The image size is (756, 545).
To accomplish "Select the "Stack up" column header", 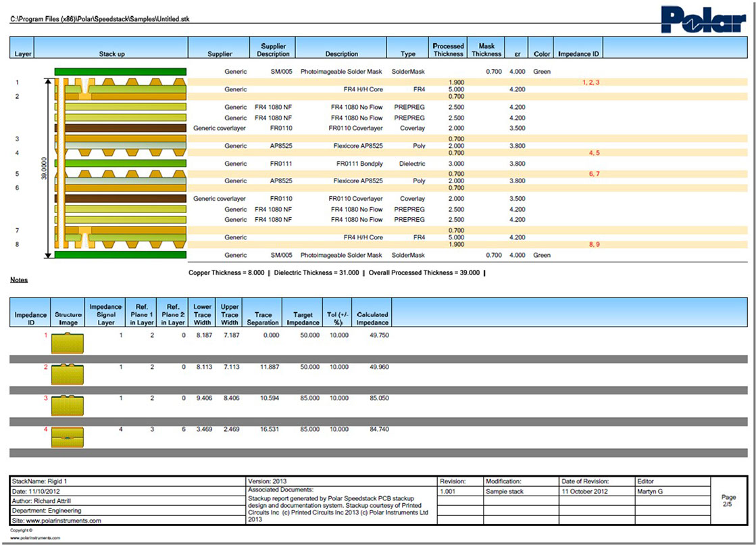I will coord(111,53).
